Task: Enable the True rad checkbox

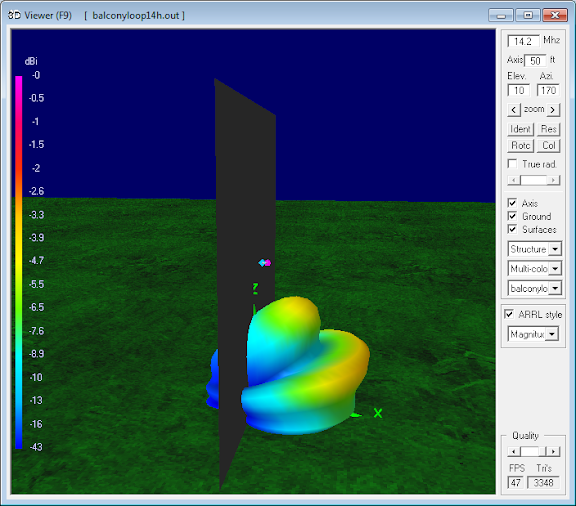Action: pyautogui.click(x=512, y=164)
